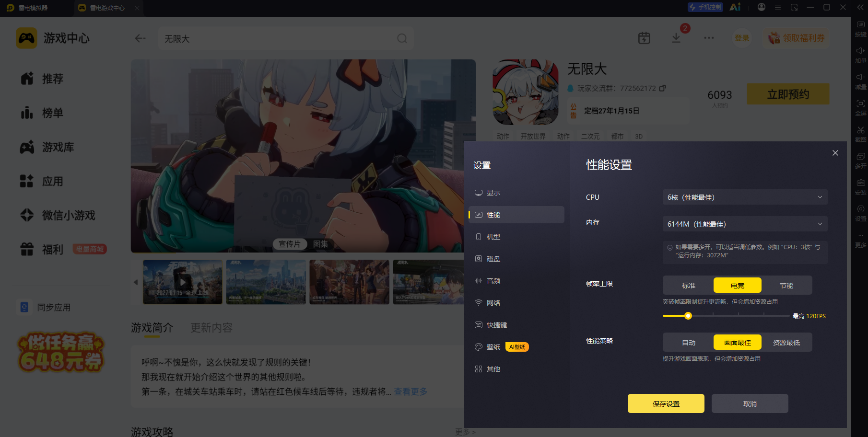Go back with the left arrow icon

[140, 38]
